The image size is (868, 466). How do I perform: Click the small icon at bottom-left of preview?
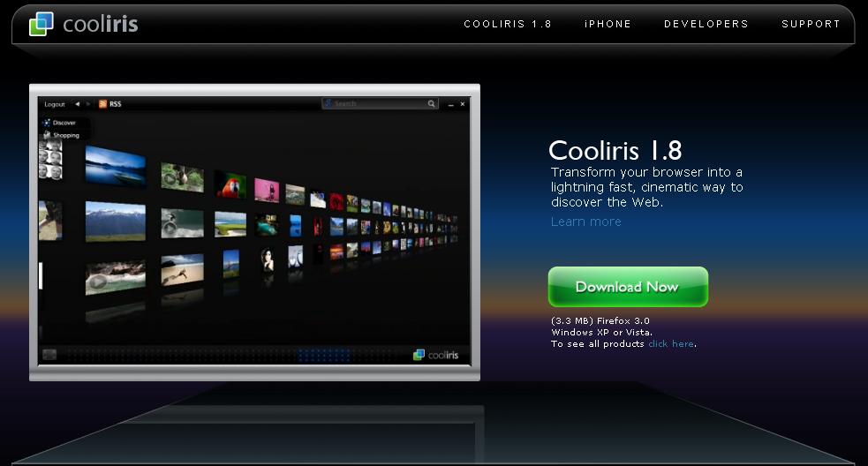[49, 355]
